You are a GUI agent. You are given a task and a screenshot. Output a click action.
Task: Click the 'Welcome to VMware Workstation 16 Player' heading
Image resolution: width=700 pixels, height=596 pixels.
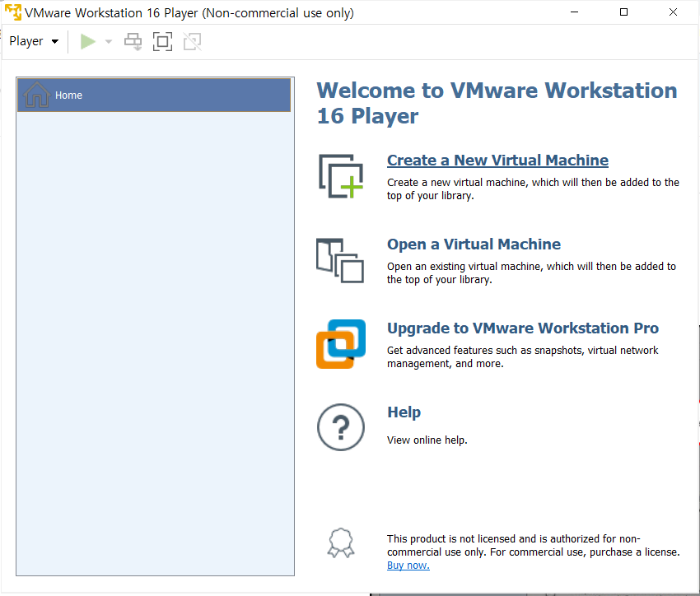click(497, 103)
